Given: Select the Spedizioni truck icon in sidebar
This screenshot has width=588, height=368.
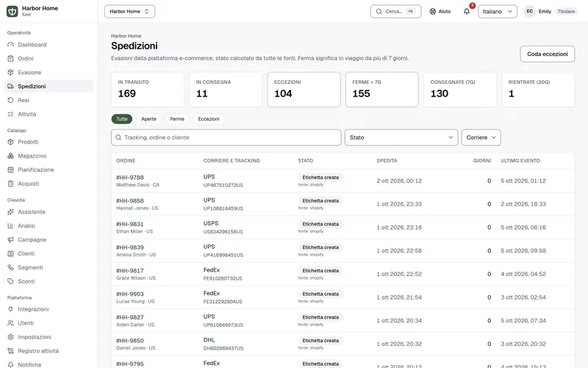Looking at the screenshot, I should [10, 86].
